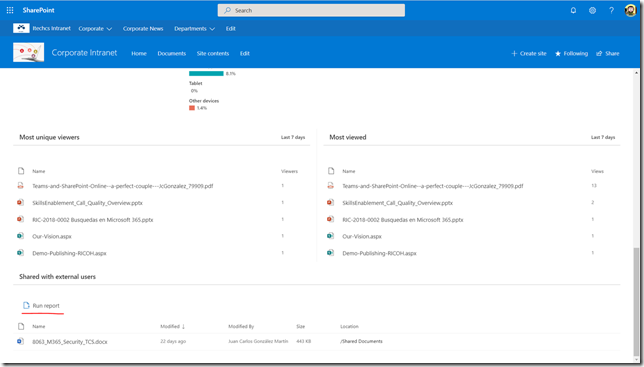Open SkillsEnablement_Call_Quality_Overview.pptx in Most viewed

click(x=398, y=203)
